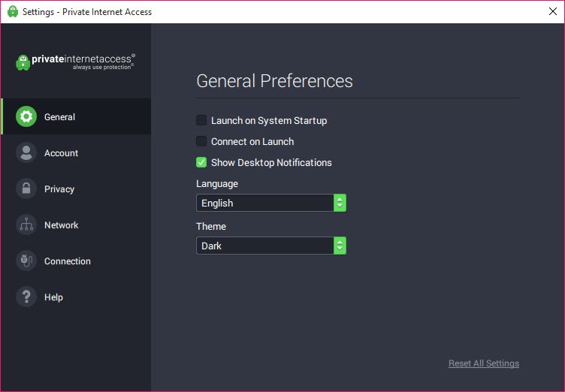
Task: Tick the Connect on Launch checkbox
Action: coord(201,141)
